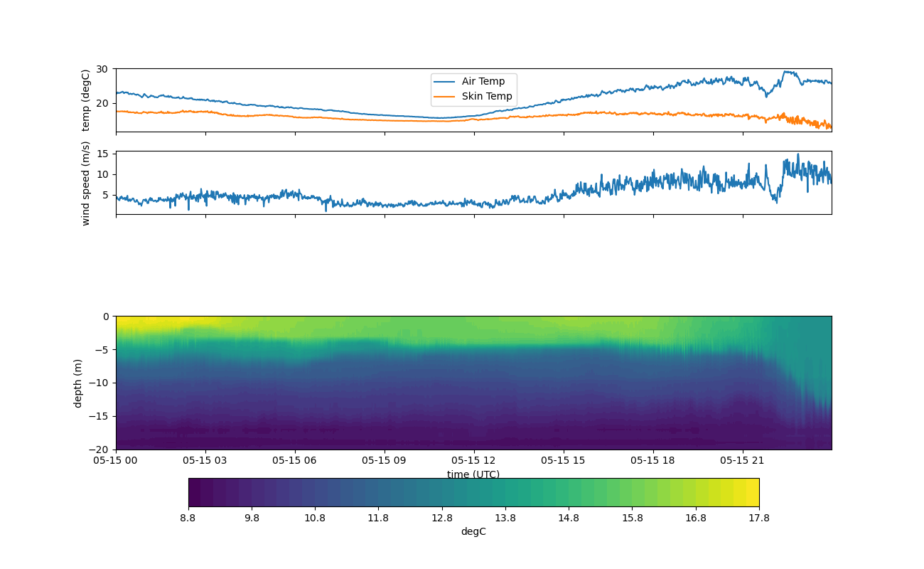The width and height of the screenshot is (924, 569).
Task: Click the -10 depth axis tick label
Action: point(101,383)
